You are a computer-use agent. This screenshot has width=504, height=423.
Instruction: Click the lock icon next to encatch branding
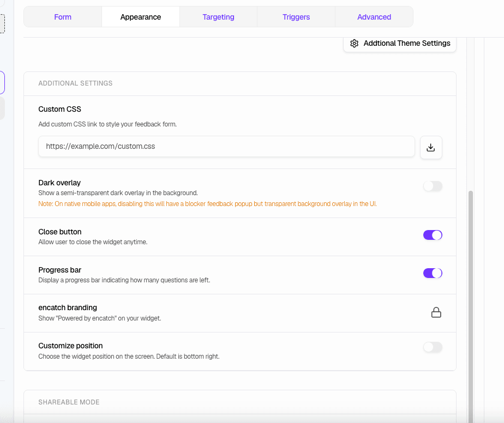click(x=436, y=312)
